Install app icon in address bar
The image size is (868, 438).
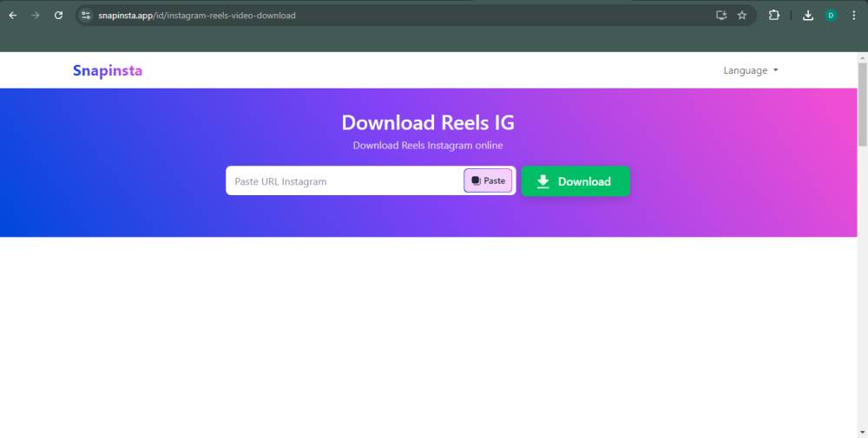click(x=720, y=16)
